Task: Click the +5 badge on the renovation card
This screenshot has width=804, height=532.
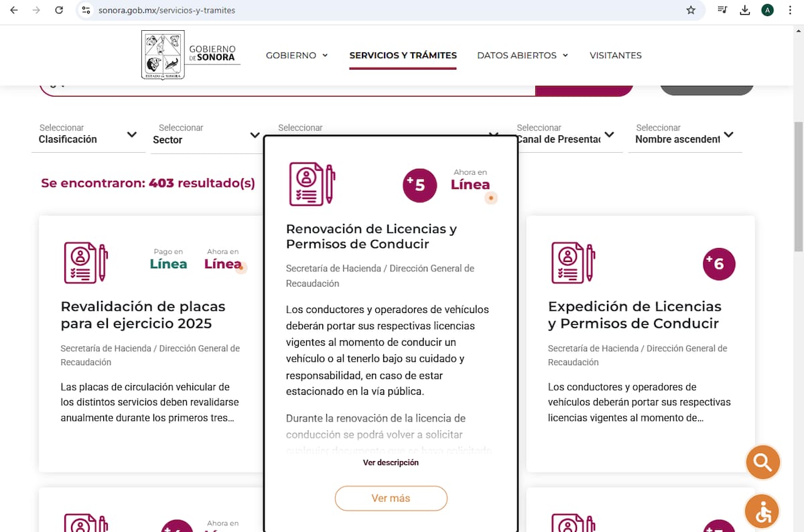Action: coord(419,186)
